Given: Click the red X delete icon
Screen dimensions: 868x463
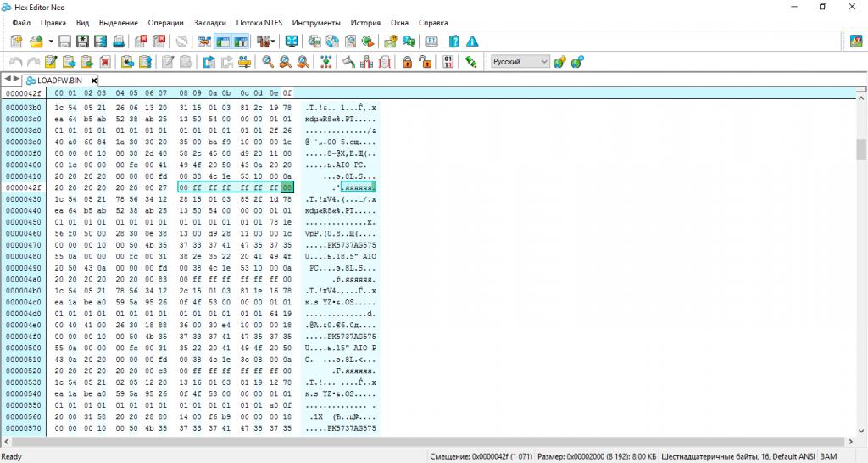Looking at the screenshot, I should tap(105, 62).
